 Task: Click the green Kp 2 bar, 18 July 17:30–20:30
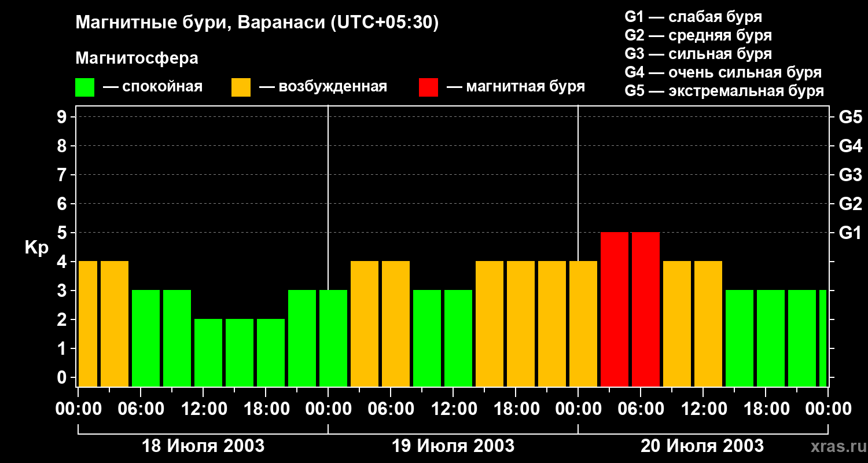pos(271,352)
